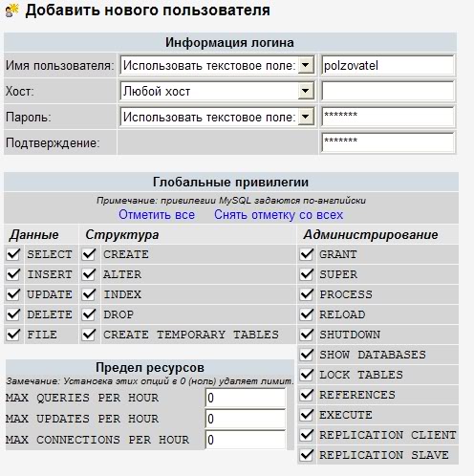Open the username type dropdown
This screenshot has width=474, height=476.
tap(217, 65)
